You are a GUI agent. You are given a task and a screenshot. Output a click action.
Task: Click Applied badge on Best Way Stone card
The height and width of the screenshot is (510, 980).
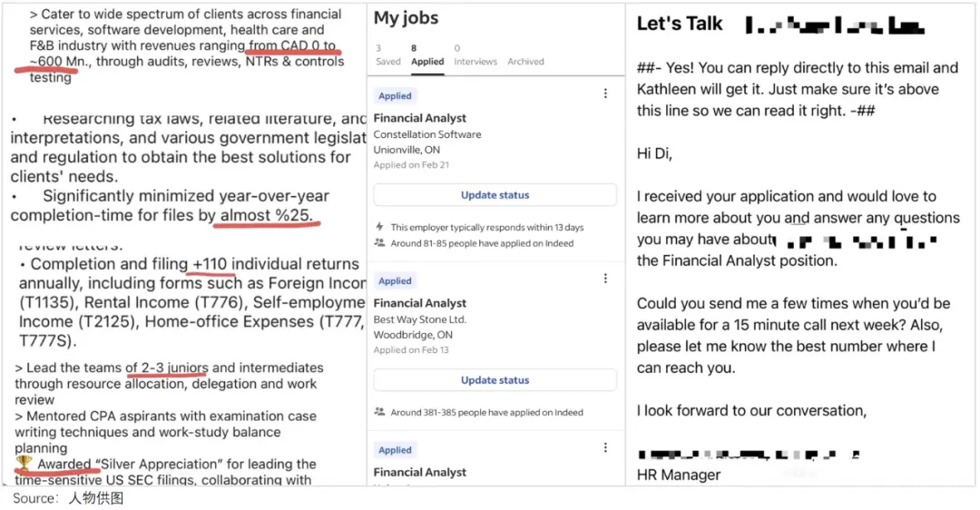(x=395, y=281)
